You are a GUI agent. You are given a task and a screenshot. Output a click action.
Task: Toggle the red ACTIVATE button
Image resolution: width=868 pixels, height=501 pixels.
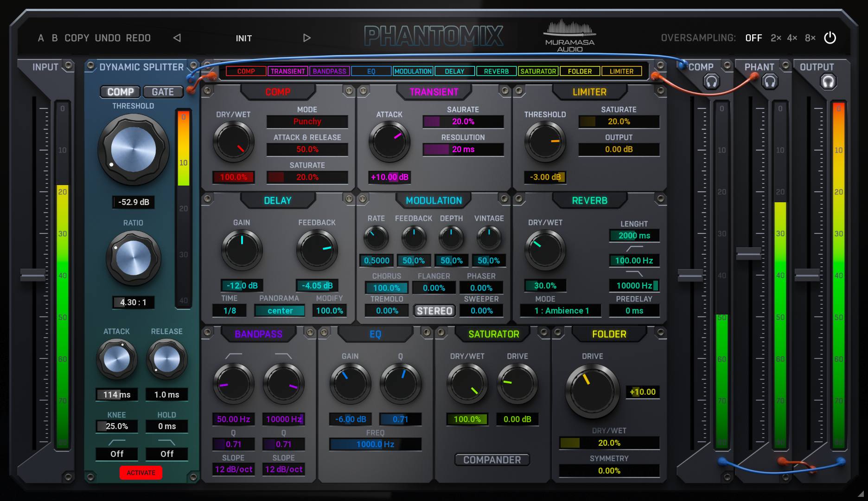point(141,473)
